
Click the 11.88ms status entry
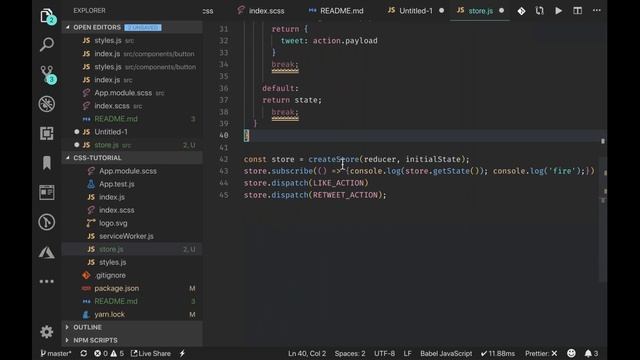498,353
